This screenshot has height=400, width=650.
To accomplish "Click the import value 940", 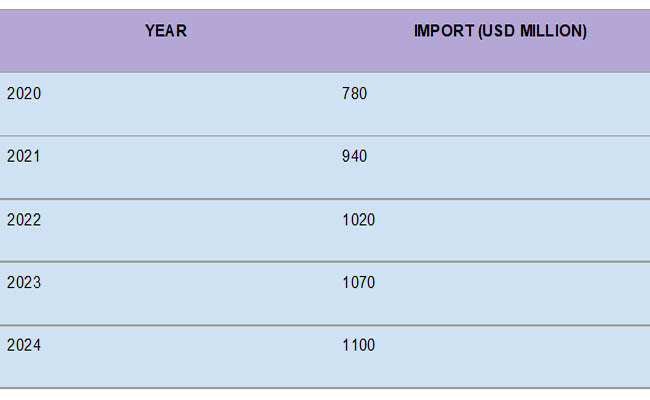I will point(354,156).
